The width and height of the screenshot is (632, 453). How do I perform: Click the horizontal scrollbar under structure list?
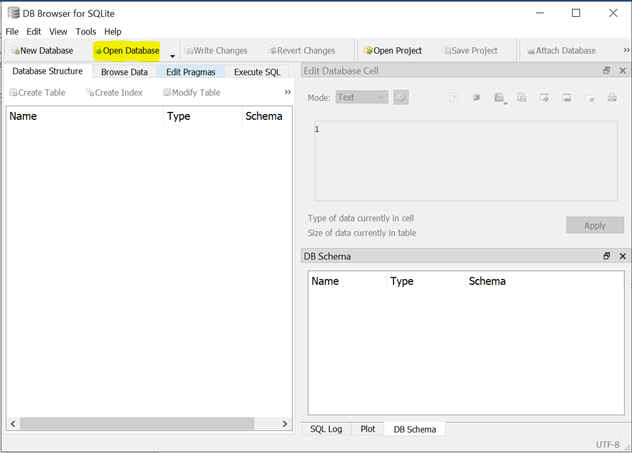140,424
